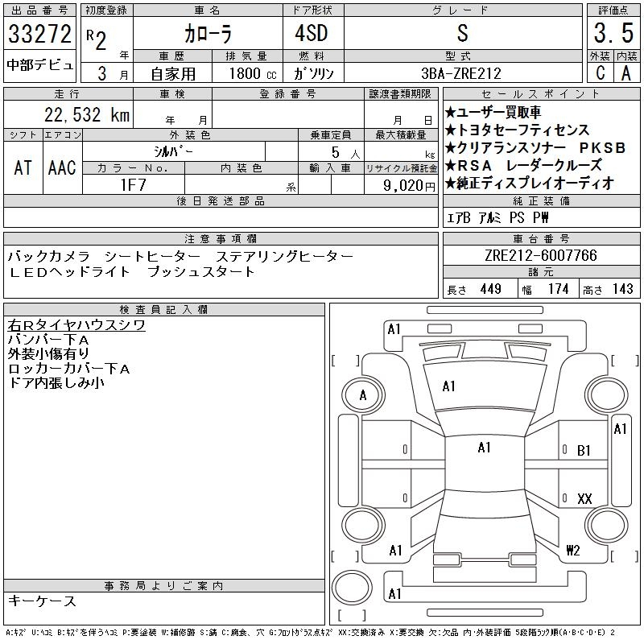Select the A mark inside the wheel circle
The height and width of the screenshot is (644, 644).
click(x=363, y=395)
